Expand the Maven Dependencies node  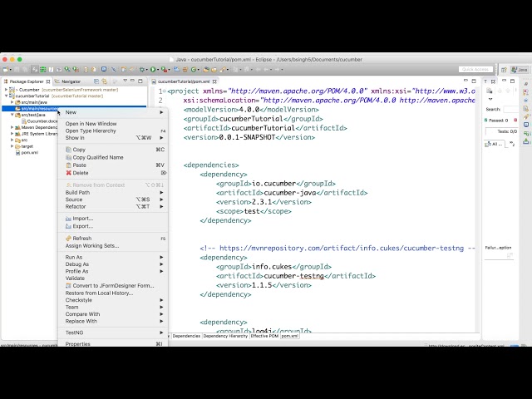coord(12,127)
